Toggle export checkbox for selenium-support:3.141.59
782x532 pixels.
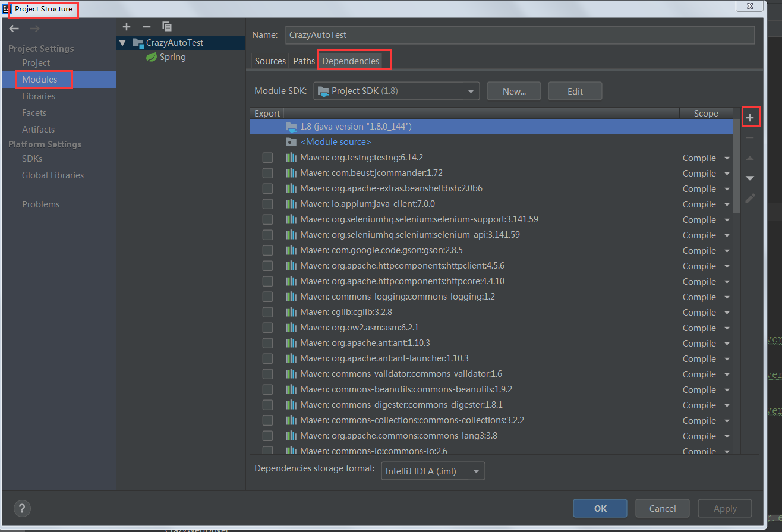(x=267, y=219)
